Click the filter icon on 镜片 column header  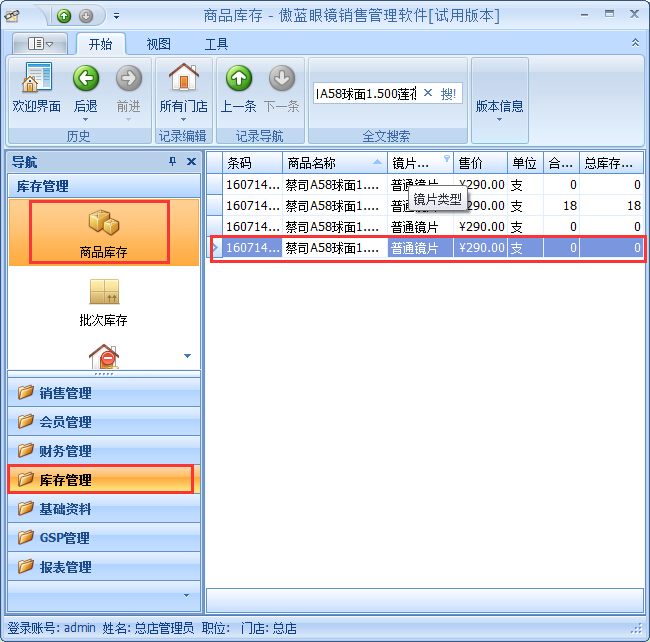coord(446,158)
